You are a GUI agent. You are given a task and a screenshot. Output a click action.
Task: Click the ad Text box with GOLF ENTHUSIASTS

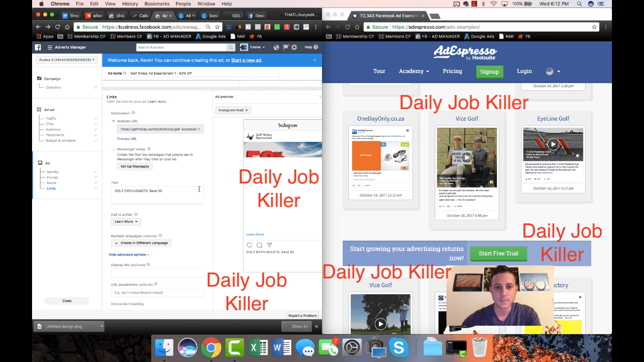(x=157, y=195)
